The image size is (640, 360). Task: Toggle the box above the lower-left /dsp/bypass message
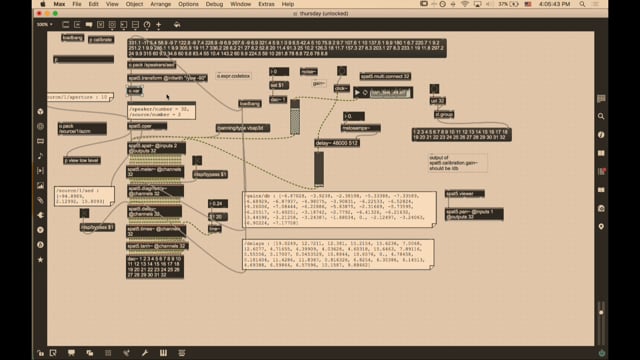(x=84, y=213)
